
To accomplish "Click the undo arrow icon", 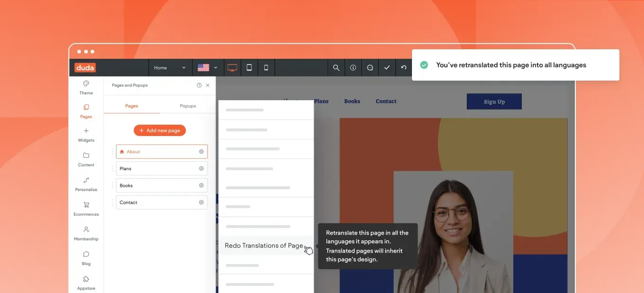I will (x=404, y=68).
